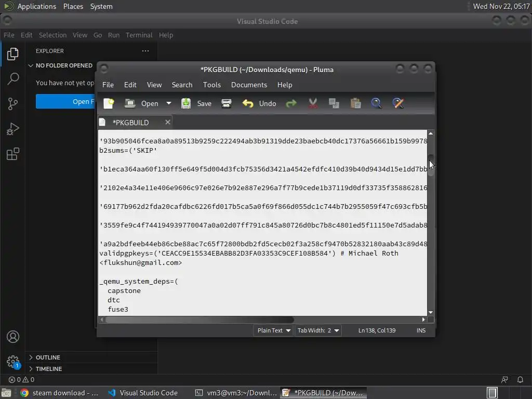Viewport: 532px width, 399px height.
Task: Open the VS Code Terminal menu
Action: click(139, 35)
